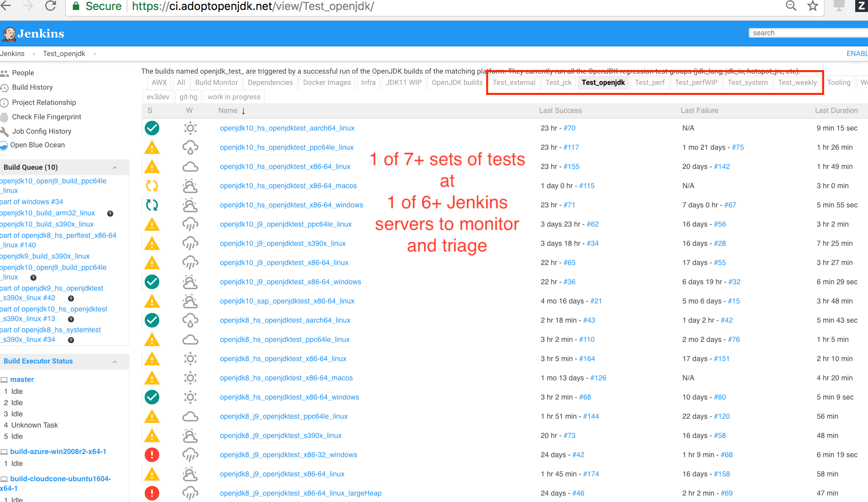Image resolution: width=868 pixels, height=502 pixels.
Task: Bookmark page with the star icon
Action: [x=812, y=6]
